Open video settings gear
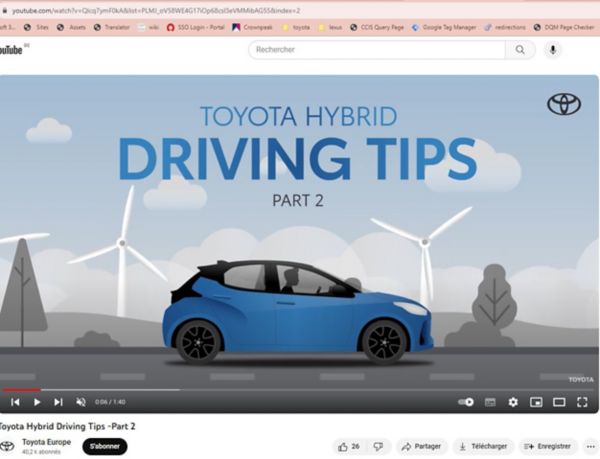 513,402
